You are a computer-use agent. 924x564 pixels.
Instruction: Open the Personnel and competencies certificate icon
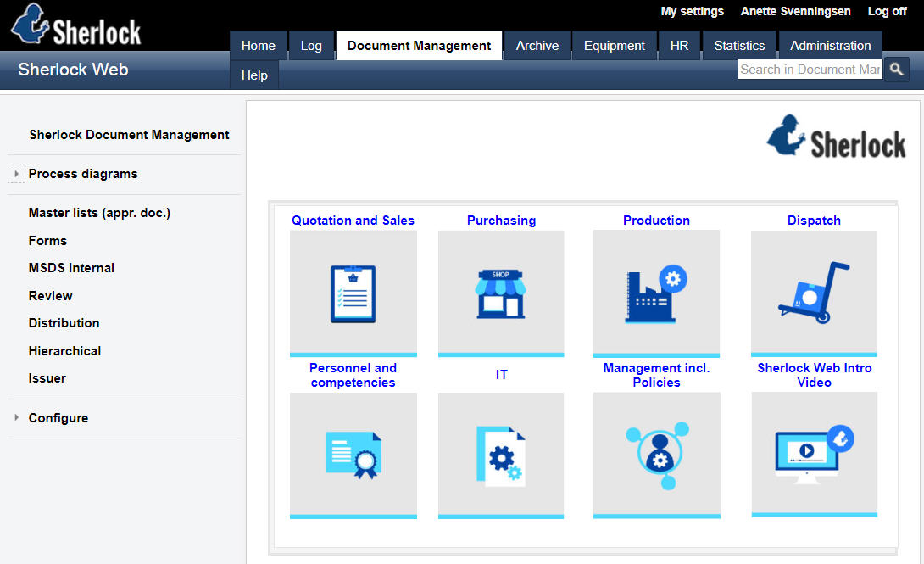353,455
